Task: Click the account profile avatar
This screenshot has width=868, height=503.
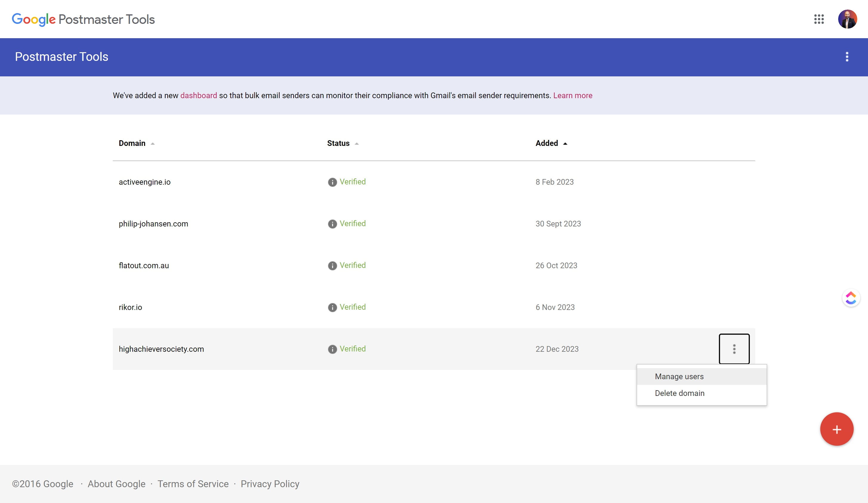Action: (x=848, y=19)
